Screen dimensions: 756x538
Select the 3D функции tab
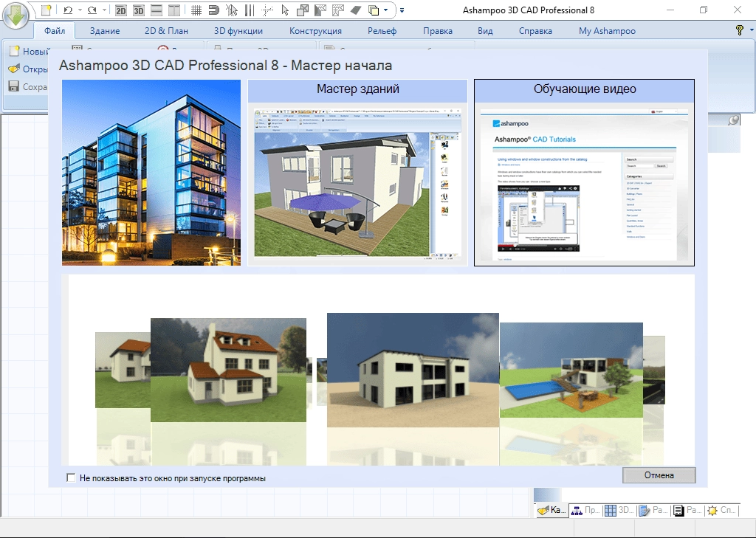click(x=238, y=31)
